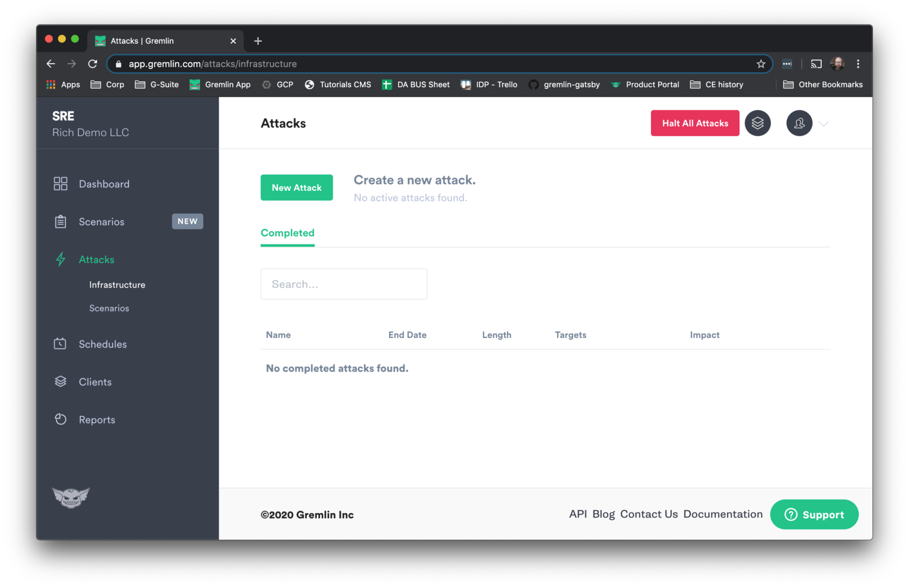
Task: Select Infrastructure under Attacks
Action: 117,284
